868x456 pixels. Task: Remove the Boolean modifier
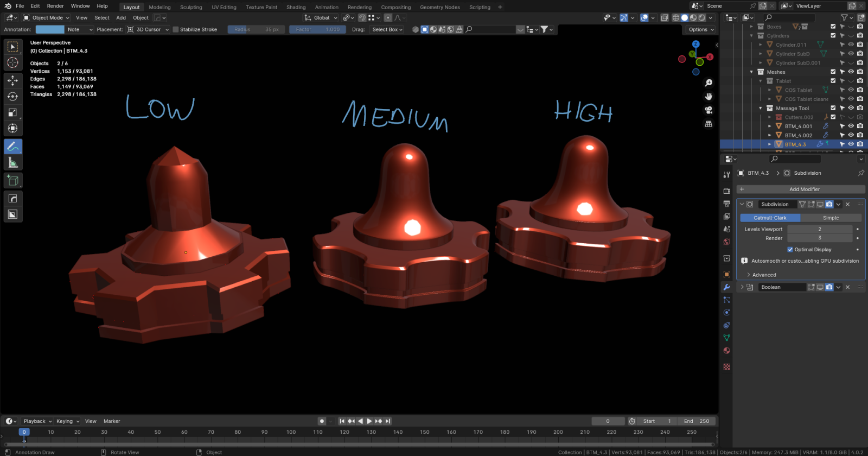[848, 287]
